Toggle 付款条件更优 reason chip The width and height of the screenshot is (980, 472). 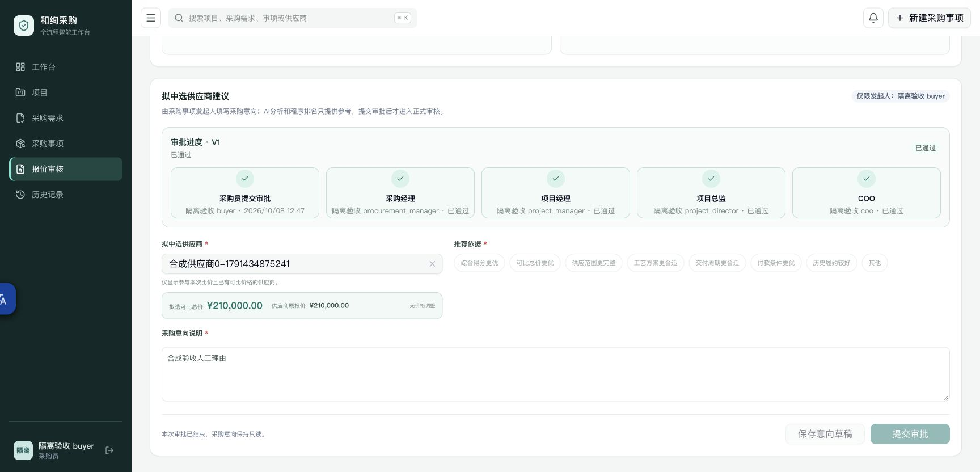(x=776, y=263)
